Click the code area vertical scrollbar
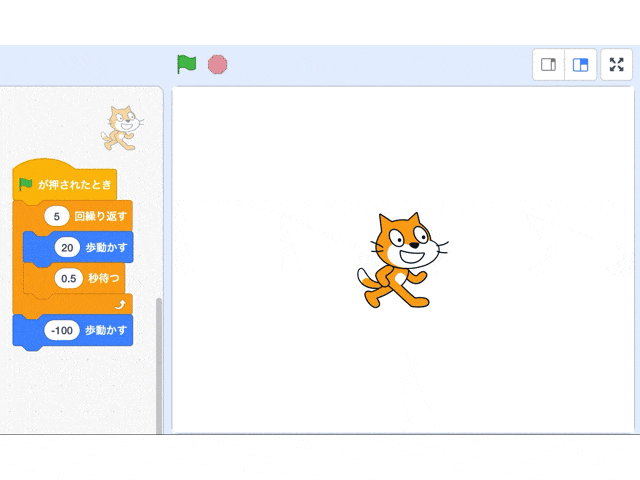Viewport: 640px width, 480px height. (x=159, y=365)
